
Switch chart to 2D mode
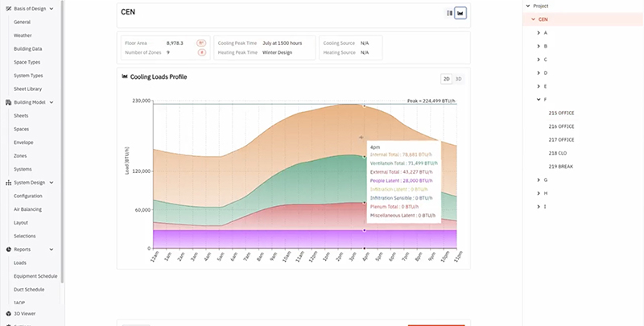pos(447,79)
